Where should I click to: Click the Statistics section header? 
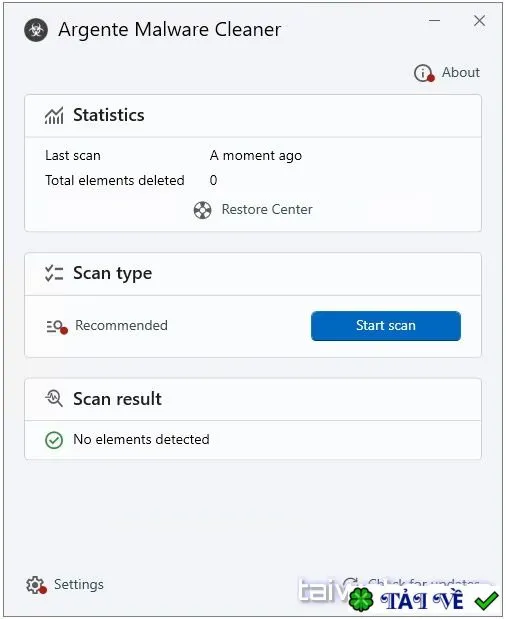pyautogui.click(x=253, y=116)
